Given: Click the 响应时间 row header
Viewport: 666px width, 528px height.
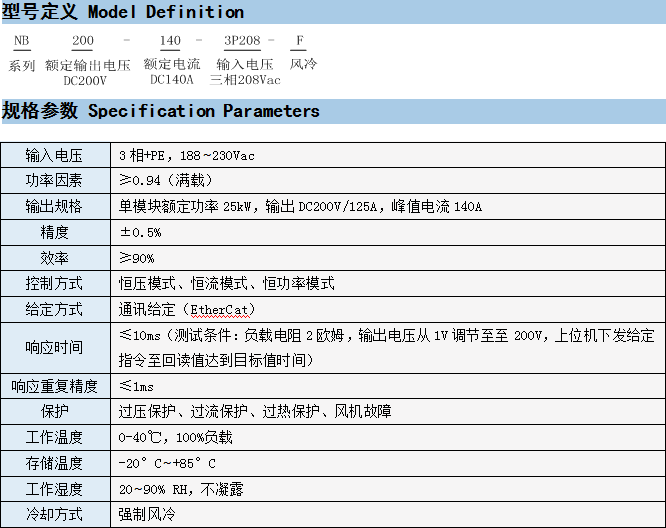Looking at the screenshot, I should (54, 348).
